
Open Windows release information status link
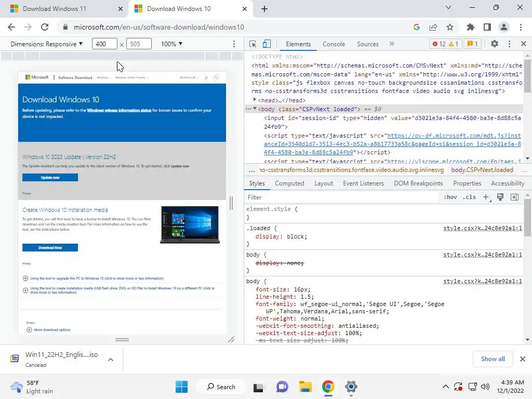[119, 110]
